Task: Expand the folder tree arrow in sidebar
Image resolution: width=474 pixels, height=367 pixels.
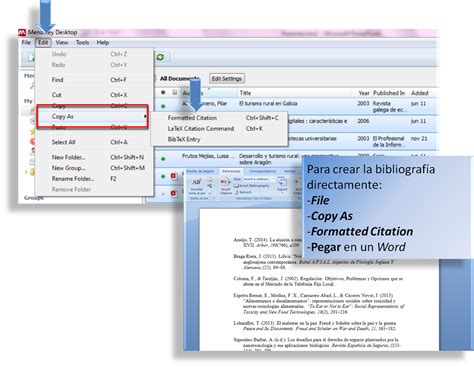Action: [26, 172]
